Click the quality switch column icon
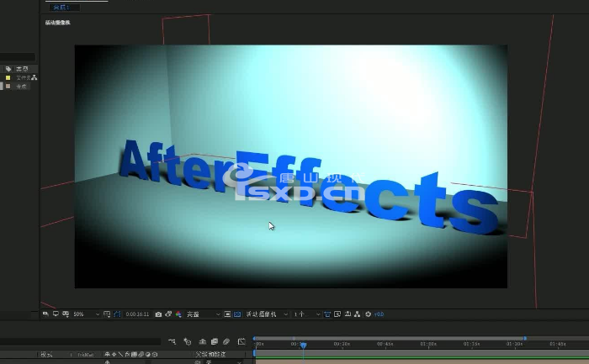 click(120, 354)
